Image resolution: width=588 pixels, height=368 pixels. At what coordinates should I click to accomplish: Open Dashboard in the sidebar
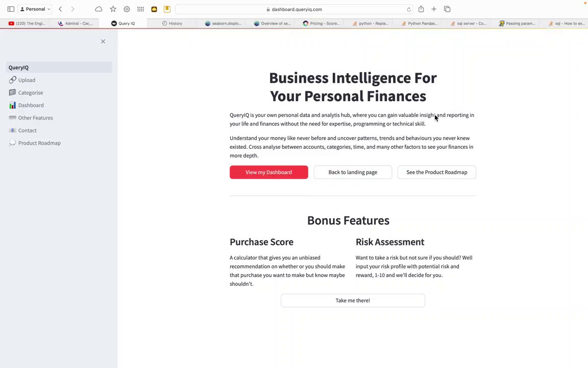[59, 105]
